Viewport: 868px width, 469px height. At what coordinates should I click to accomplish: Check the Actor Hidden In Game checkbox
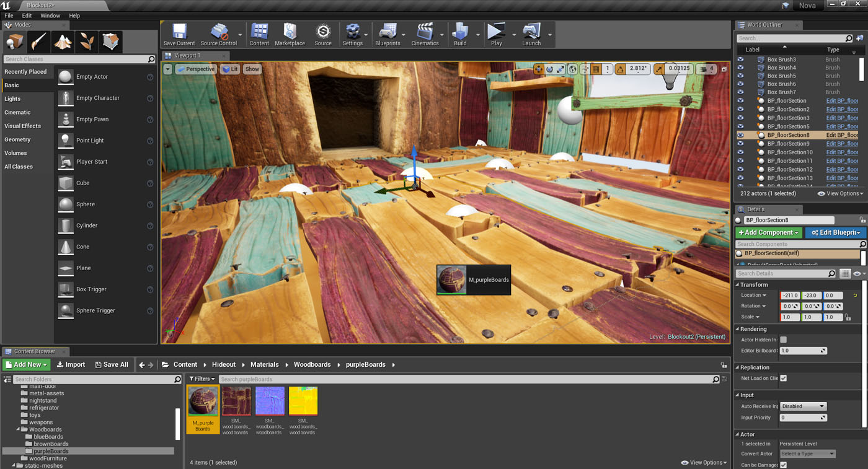783,340
